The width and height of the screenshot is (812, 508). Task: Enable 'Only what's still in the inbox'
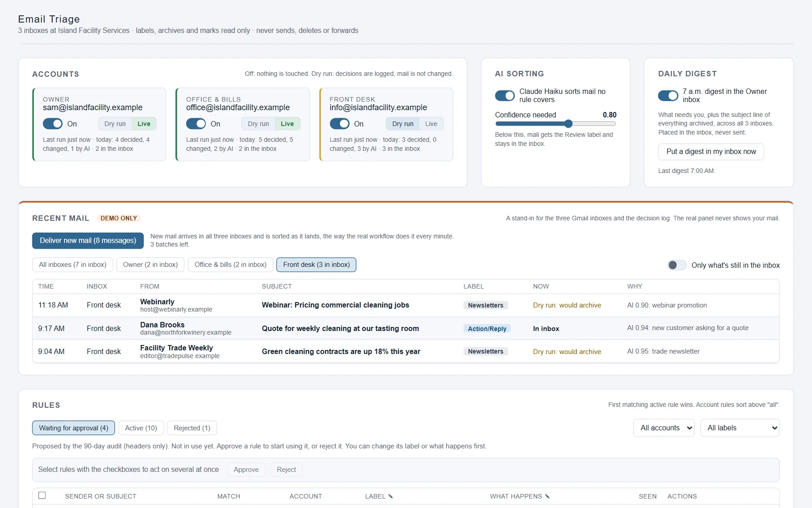click(677, 265)
